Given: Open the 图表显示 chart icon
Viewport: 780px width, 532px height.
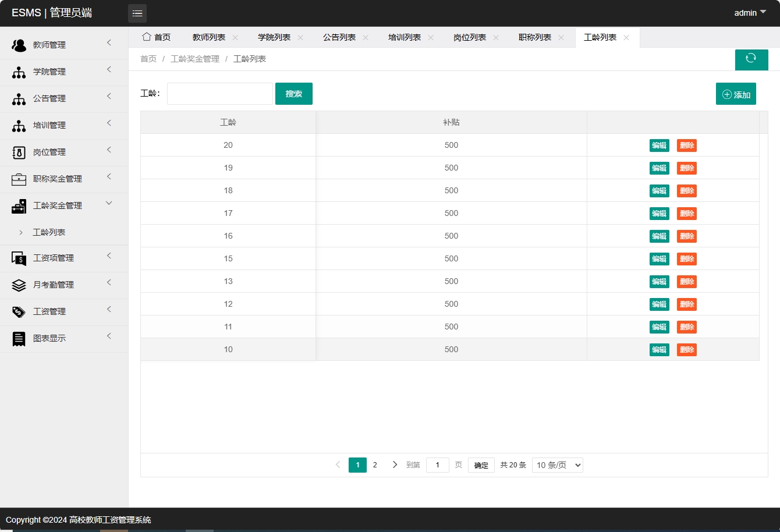Looking at the screenshot, I should 19,338.
